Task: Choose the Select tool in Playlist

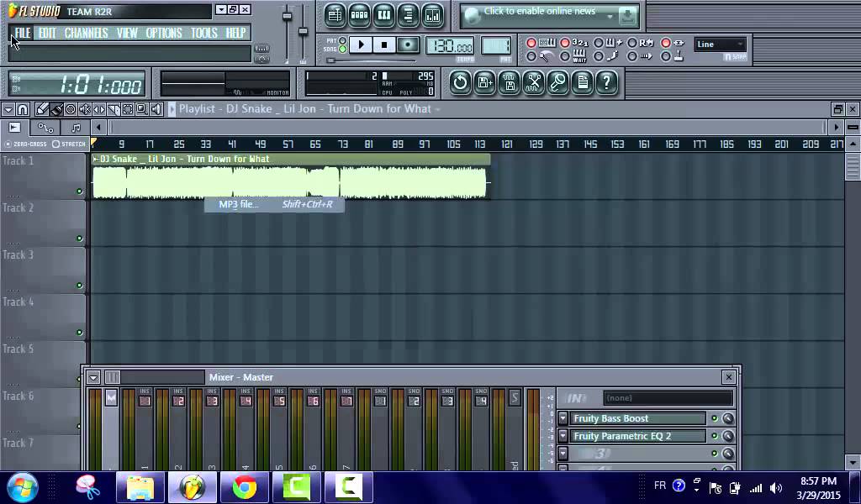Action: (x=128, y=109)
